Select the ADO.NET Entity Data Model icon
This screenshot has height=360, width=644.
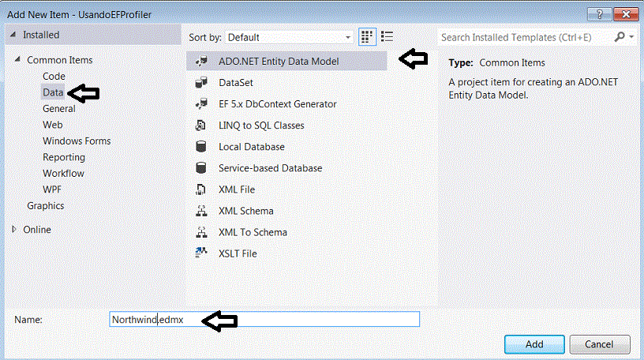pos(201,61)
